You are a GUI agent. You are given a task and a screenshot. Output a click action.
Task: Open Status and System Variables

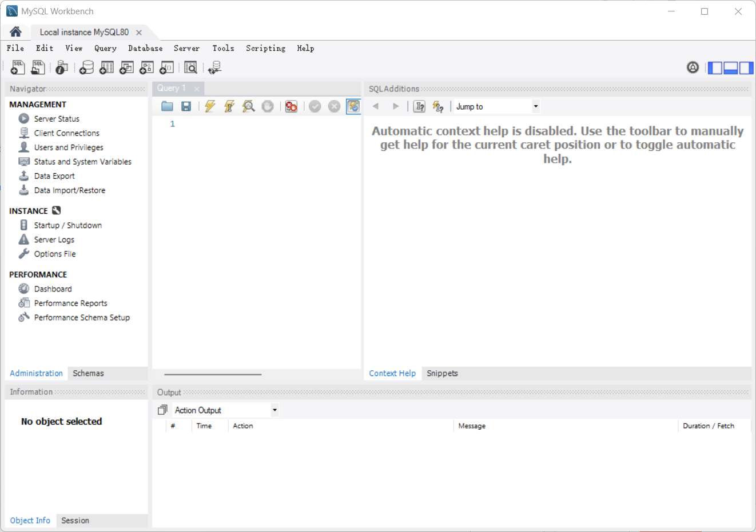coord(82,162)
